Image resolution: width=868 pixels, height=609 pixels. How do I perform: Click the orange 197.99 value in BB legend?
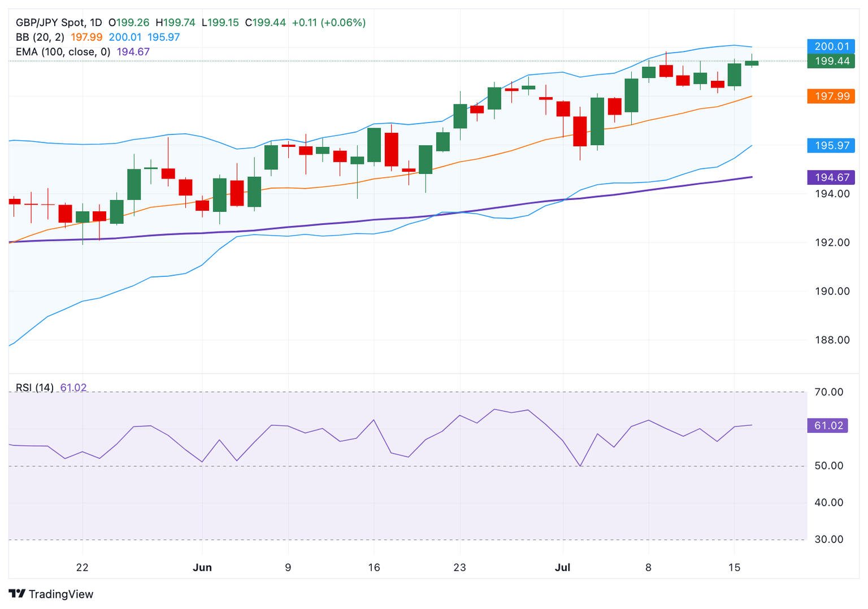86,37
